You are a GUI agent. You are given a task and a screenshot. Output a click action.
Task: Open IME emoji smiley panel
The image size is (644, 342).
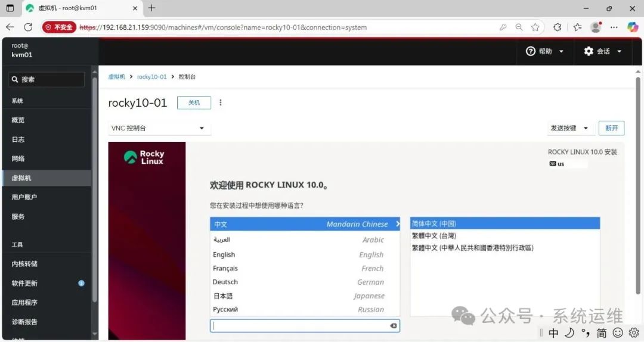click(x=618, y=333)
